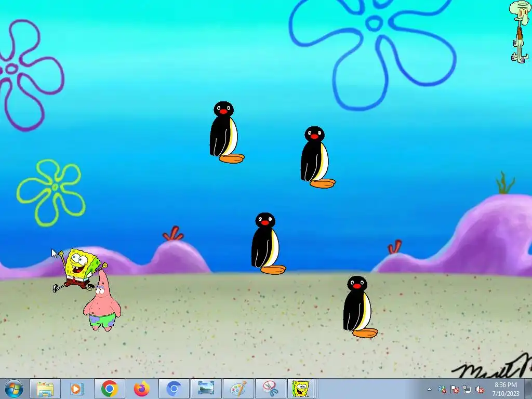Open the landscape photo viewer taskbar icon
The height and width of the screenshot is (399, 532).
coord(206,389)
